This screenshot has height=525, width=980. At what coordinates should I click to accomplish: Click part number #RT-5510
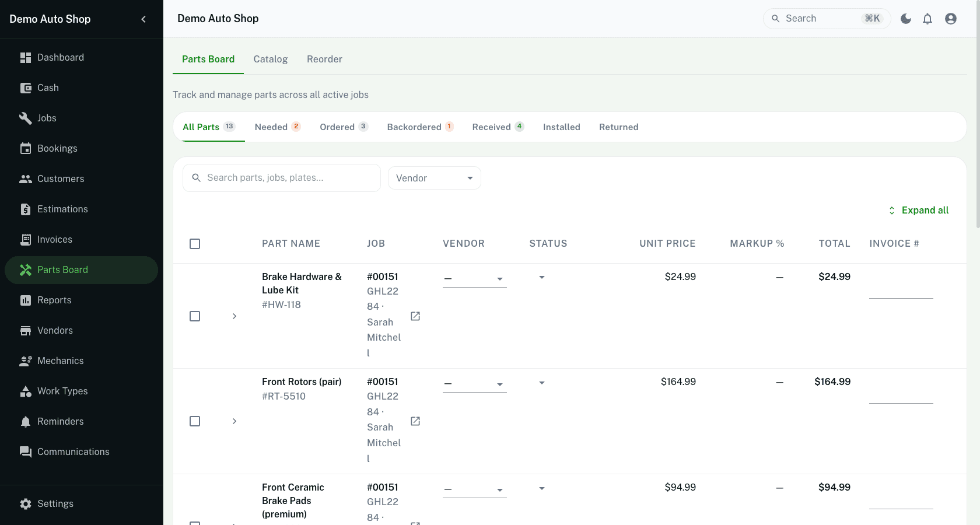tap(283, 396)
